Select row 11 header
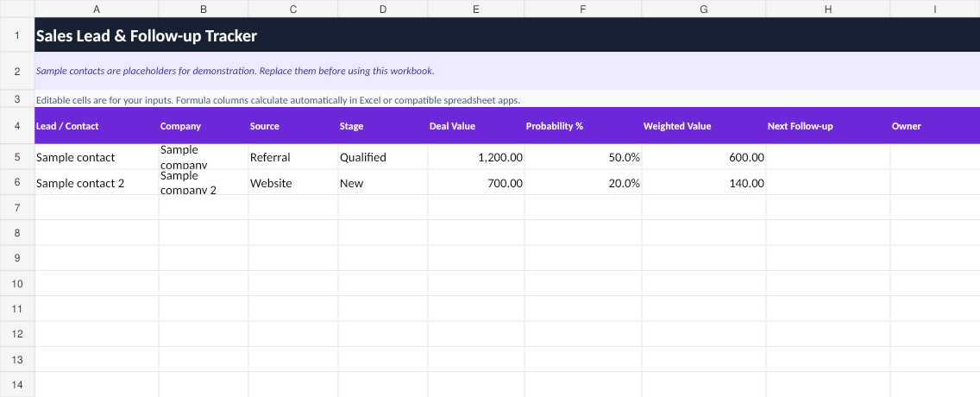This screenshot has width=980, height=397. tap(17, 309)
